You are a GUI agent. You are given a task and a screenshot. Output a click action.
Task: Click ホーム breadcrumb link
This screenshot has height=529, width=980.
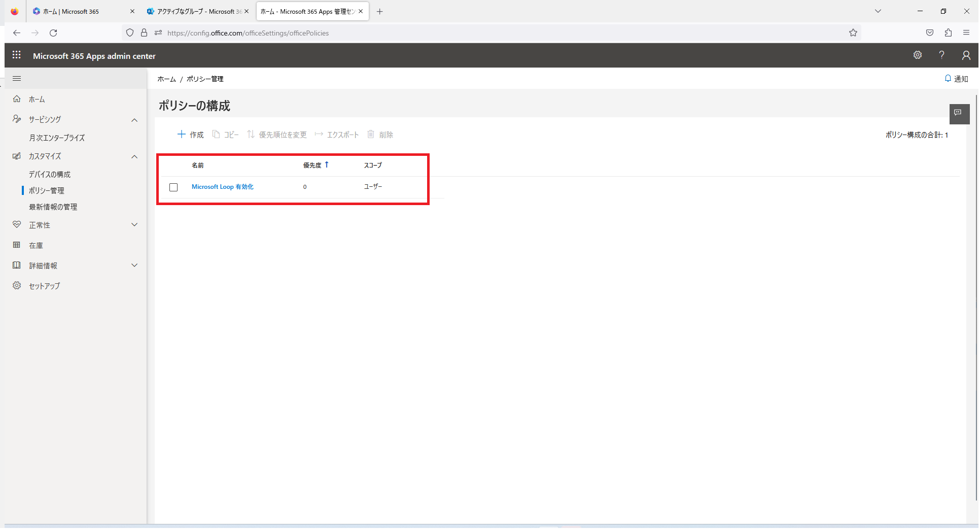166,79
